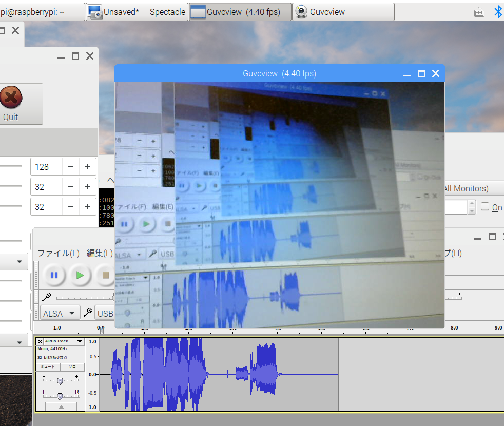Screen dimensions: 504x426
Task: Select the Guvcview webcam-icon taskbar entry
Action: tap(343, 12)
